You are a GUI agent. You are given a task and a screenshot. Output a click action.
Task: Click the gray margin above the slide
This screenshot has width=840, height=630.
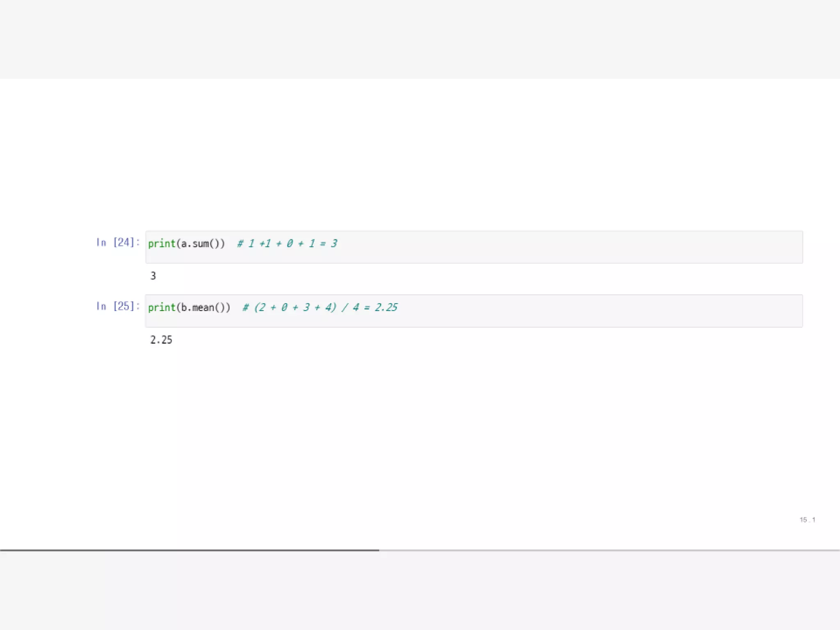click(x=420, y=39)
